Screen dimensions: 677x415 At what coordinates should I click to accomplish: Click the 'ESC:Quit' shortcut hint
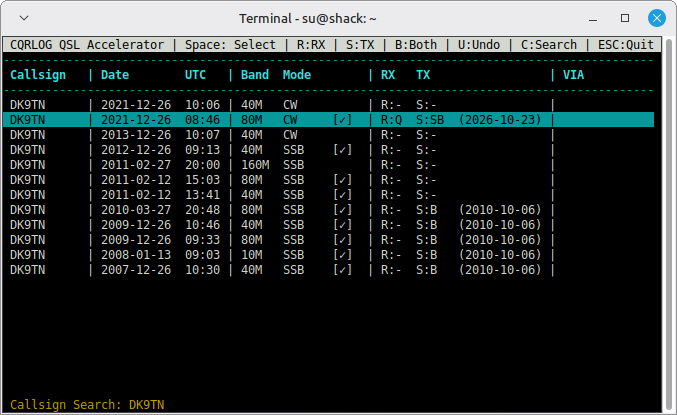[x=626, y=45]
